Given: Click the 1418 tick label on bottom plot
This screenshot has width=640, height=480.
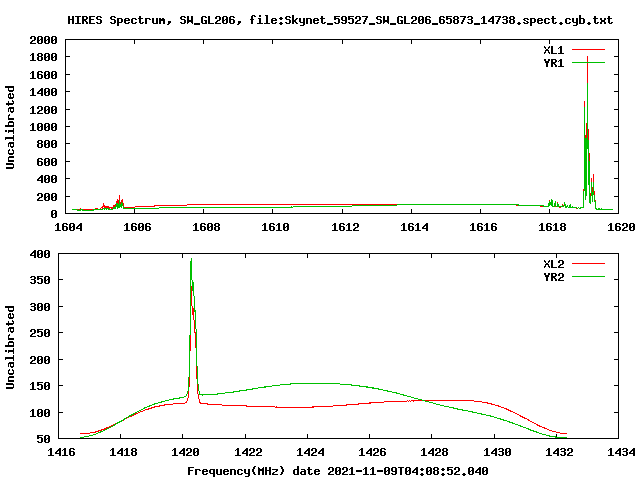Looking at the screenshot, I should pos(123,452).
